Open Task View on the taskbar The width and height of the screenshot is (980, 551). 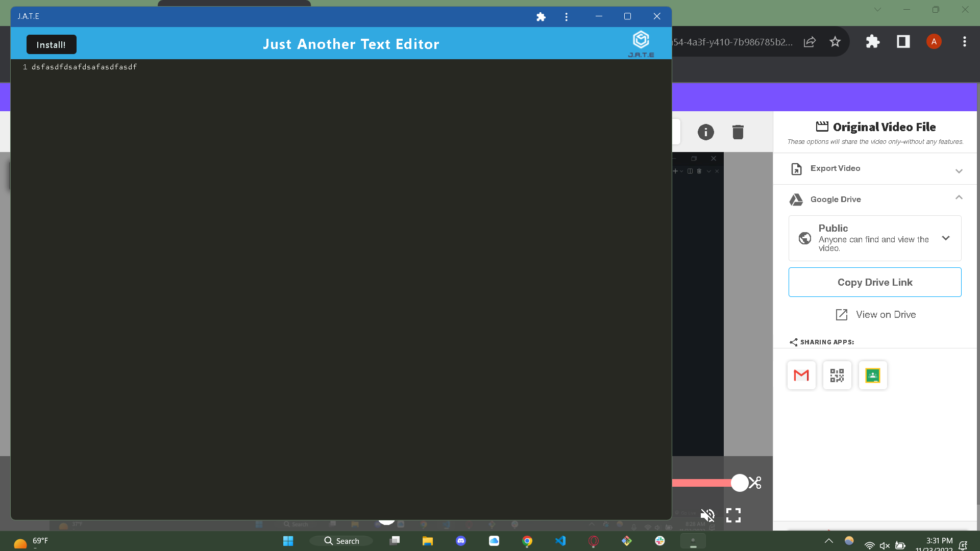pos(395,541)
